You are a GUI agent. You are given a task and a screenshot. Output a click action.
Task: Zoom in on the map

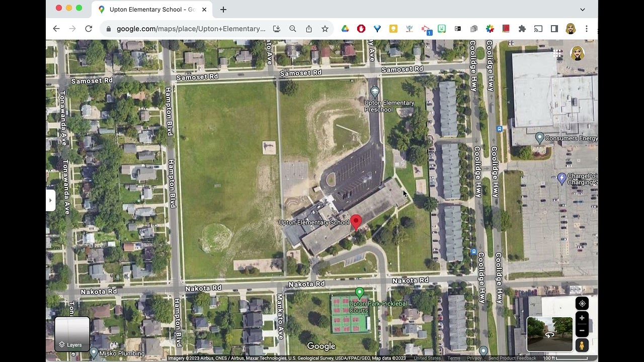pos(582,318)
